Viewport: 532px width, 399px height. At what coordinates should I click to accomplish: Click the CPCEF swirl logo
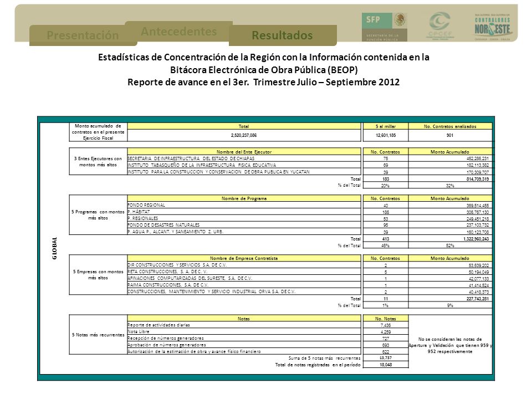(x=440, y=26)
